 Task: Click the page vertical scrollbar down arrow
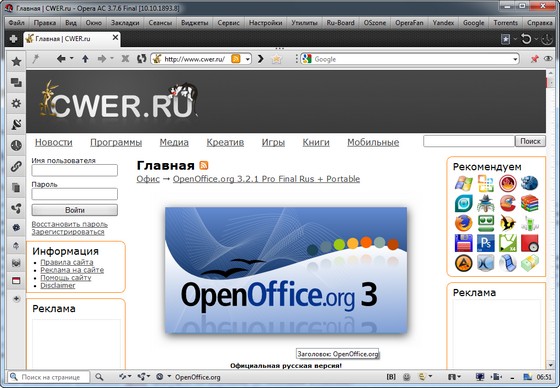[550, 365]
